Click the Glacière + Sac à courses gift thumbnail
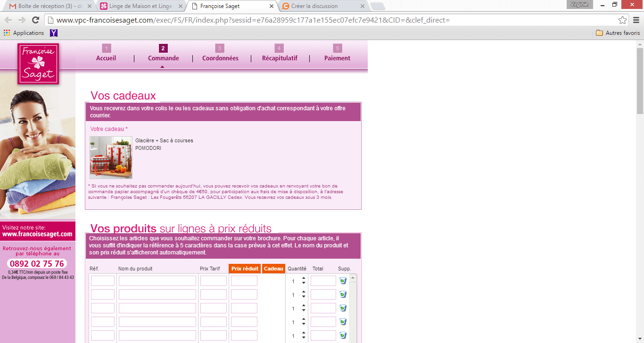The image size is (644, 343). tap(111, 157)
